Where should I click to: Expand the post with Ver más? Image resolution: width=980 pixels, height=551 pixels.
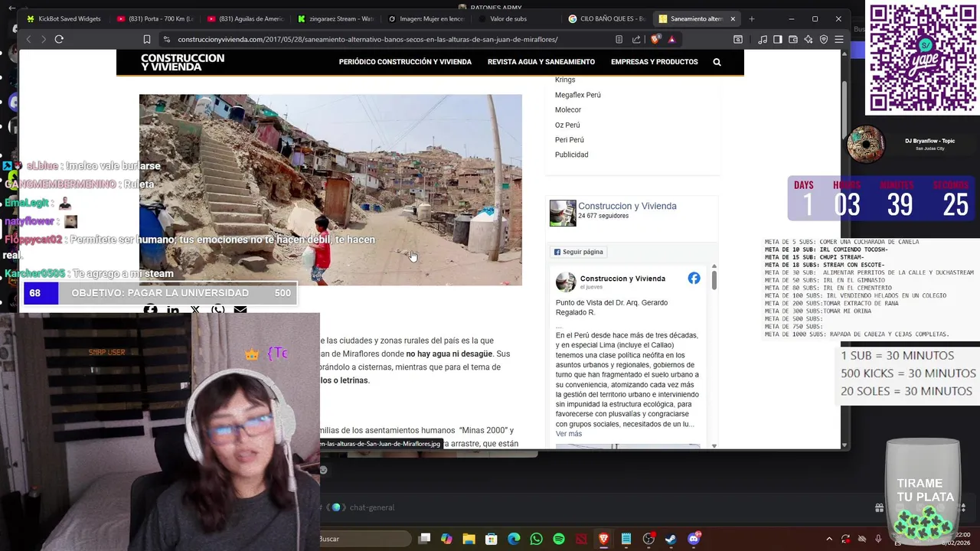(569, 434)
